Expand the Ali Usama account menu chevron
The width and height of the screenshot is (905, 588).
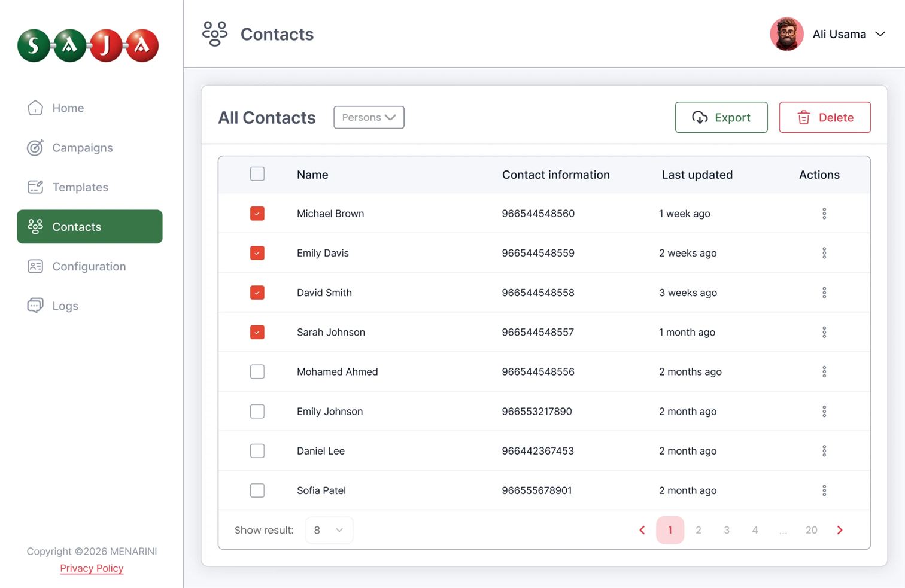pyautogui.click(x=880, y=34)
